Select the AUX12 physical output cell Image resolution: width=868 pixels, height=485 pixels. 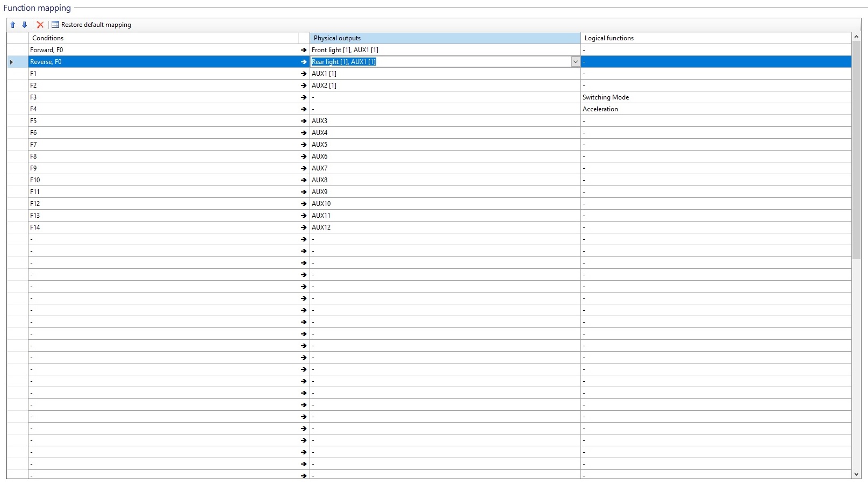(x=444, y=227)
